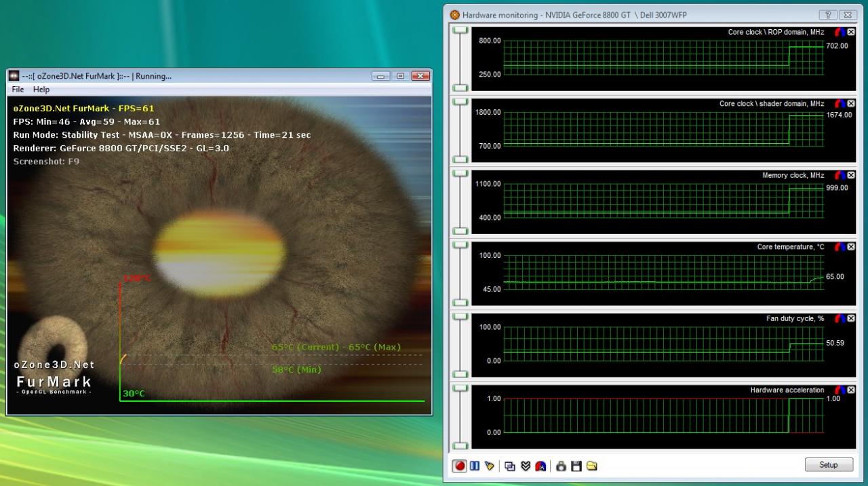Image resolution: width=868 pixels, height=486 pixels.
Task: Close the Memory clock graph
Action: pyautogui.click(x=851, y=175)
